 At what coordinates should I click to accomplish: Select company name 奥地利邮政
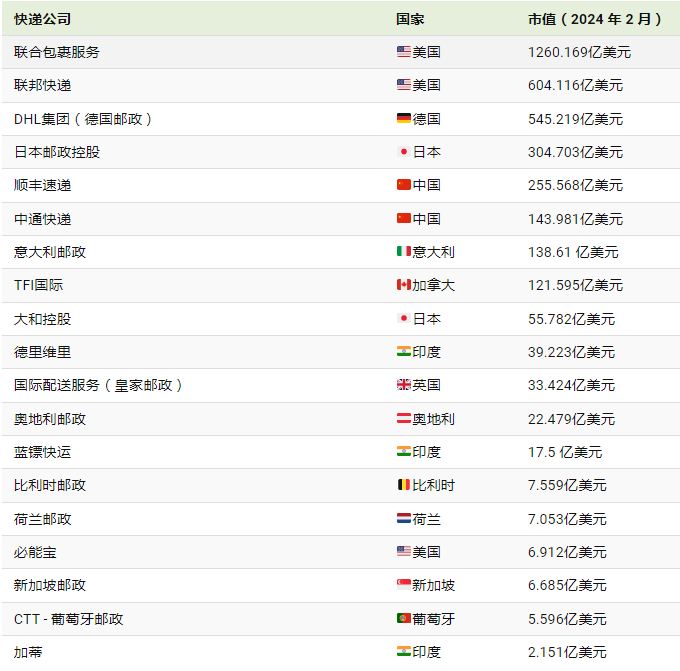coord(50,419)
